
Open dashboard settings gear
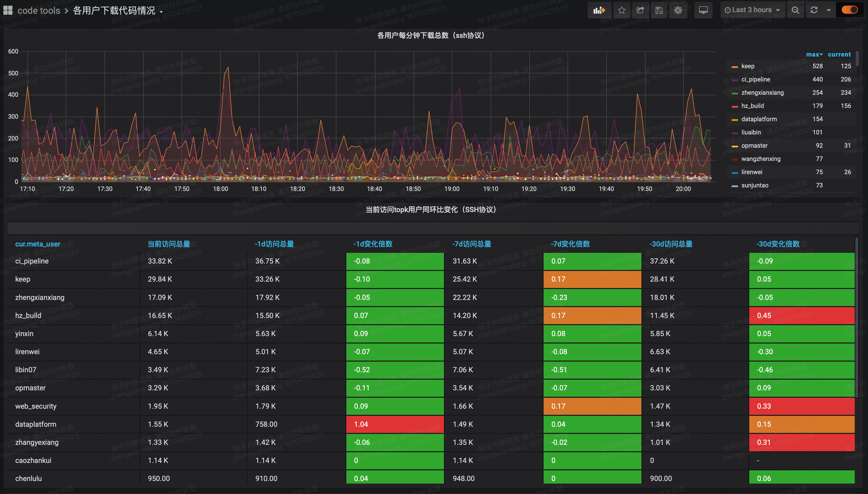click(678, 10)
